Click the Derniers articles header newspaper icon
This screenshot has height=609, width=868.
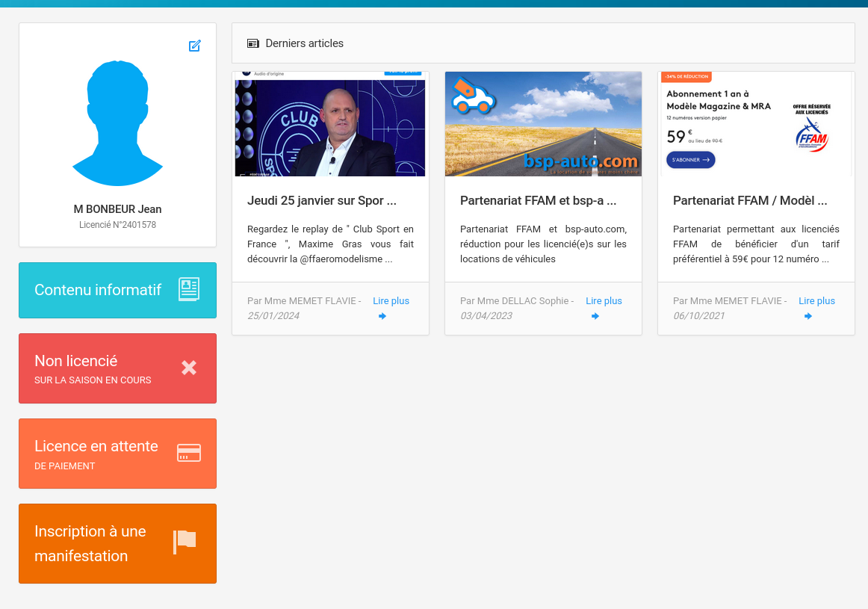(253, 43)
